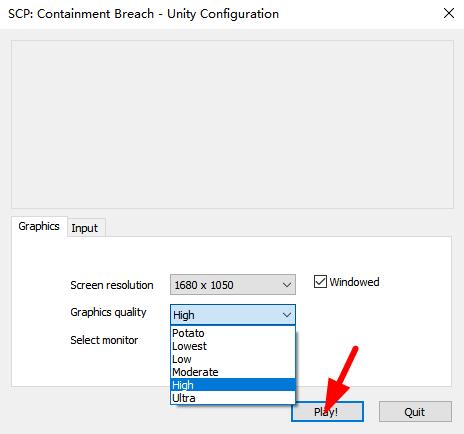The width and height of the screenshot is (464, 434).
Task: Toggle the Windowed checkbox
Action: (x=320, y=282)
